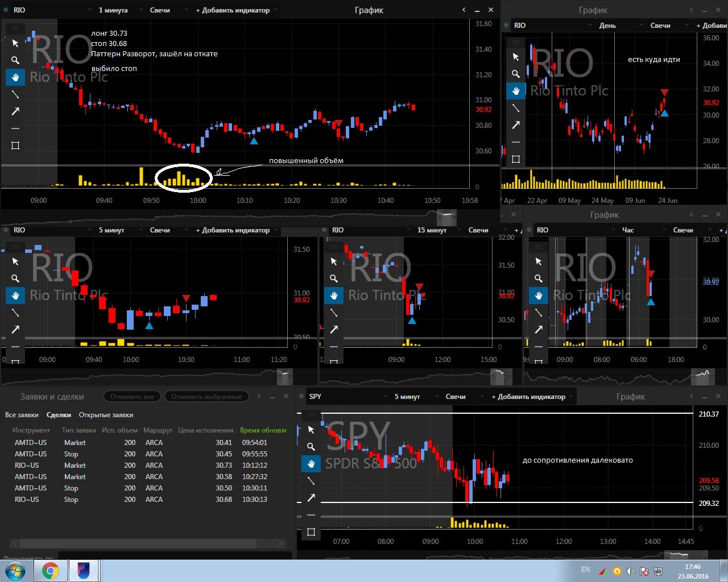Select the red sell marker on RIO 1-minute chart
Viewport: 728px width, 582px height.
pyautogui.click(x=338, y=123)
